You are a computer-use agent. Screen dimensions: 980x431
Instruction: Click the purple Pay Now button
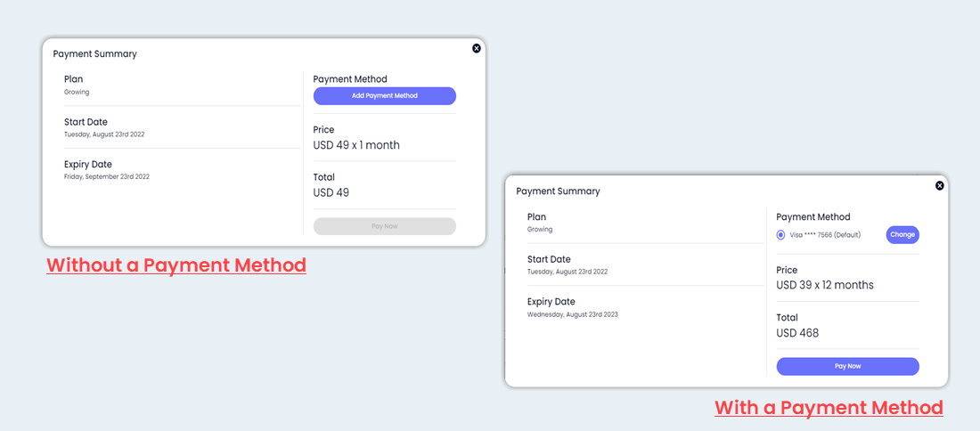click(x=847, y=366)
